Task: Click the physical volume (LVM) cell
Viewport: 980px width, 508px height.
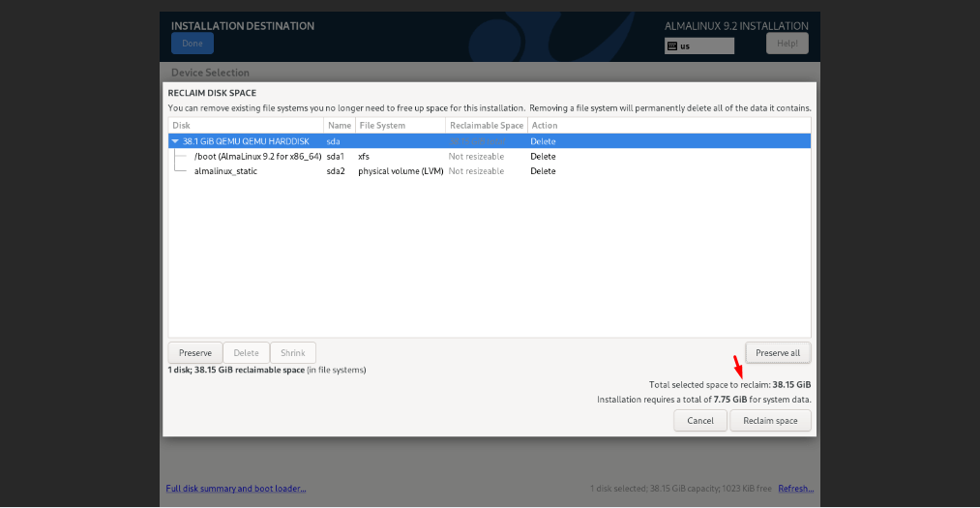Action: tap(401, 171)
